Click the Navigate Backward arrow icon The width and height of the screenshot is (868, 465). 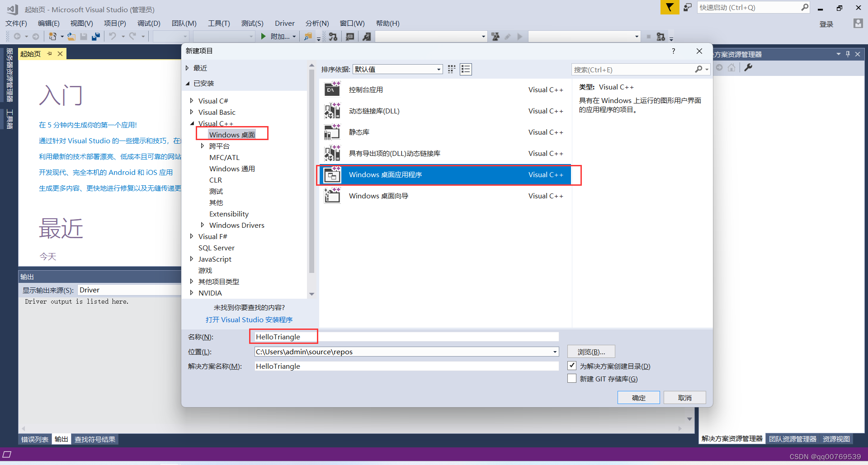(17, 37)
